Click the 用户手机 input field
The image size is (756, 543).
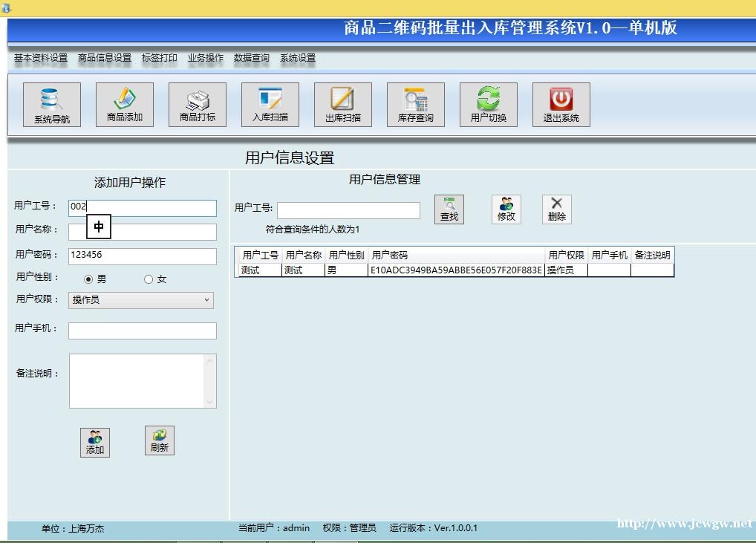pos(143,331)
